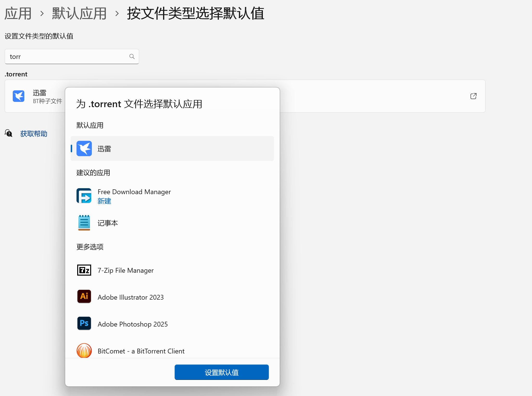Select 迅雷 as the default app option

pos(172,148)
